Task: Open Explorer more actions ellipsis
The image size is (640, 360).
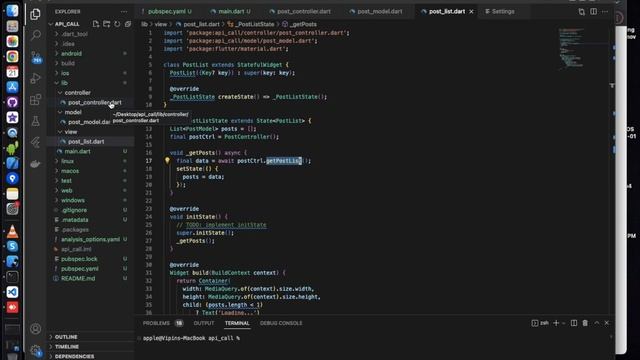Action: (x=124, y=12)
